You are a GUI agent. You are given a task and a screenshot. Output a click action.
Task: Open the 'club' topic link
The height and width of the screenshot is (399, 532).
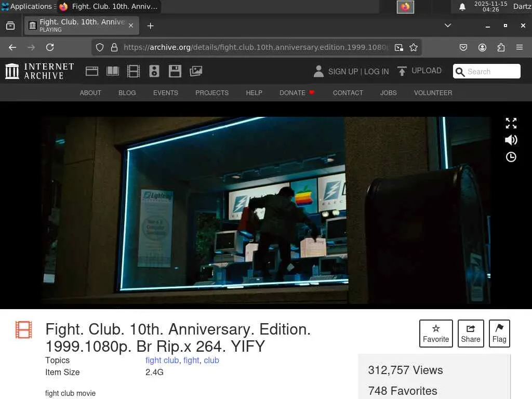(211, 361)
